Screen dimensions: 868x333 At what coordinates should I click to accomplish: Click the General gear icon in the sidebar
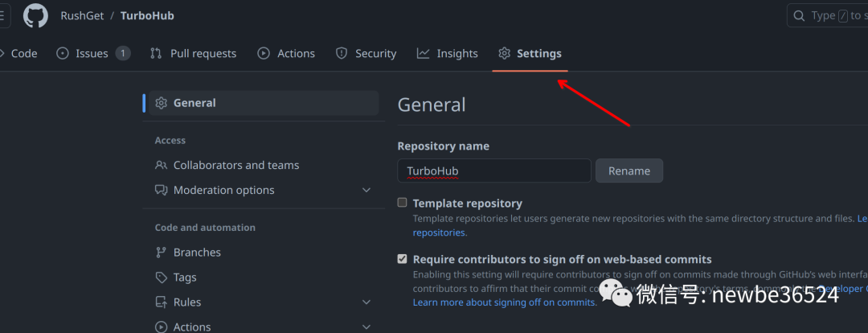(x=161, y=103)
